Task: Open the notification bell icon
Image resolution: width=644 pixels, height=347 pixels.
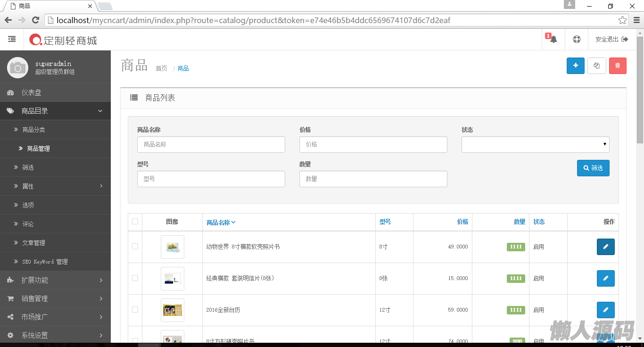Action: 553,39
